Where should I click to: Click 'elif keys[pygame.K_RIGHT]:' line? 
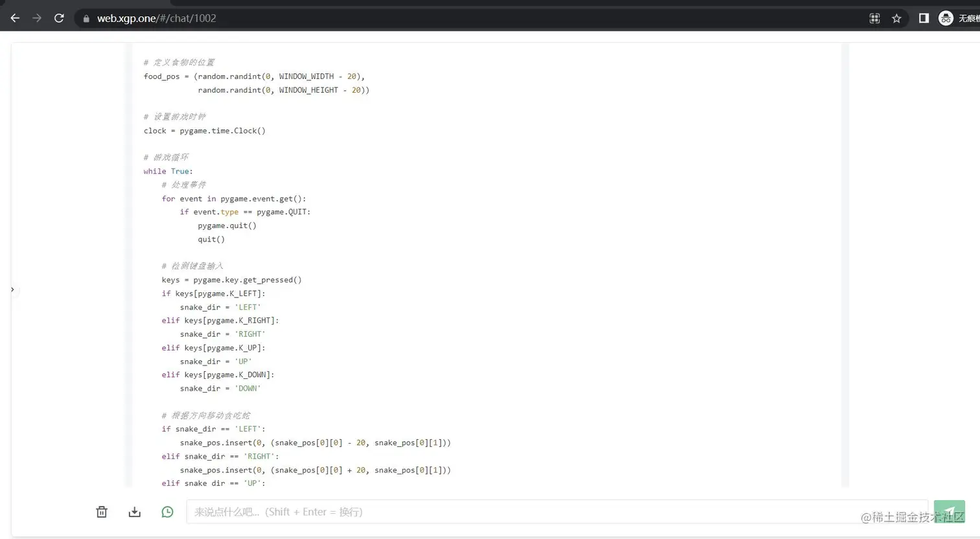[x=220, y=321]
